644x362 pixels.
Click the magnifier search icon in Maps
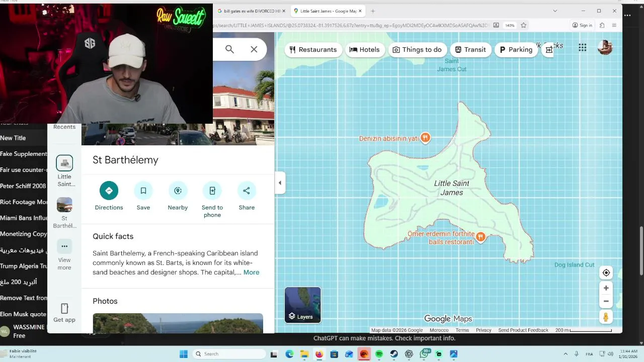tap(229, 49)
